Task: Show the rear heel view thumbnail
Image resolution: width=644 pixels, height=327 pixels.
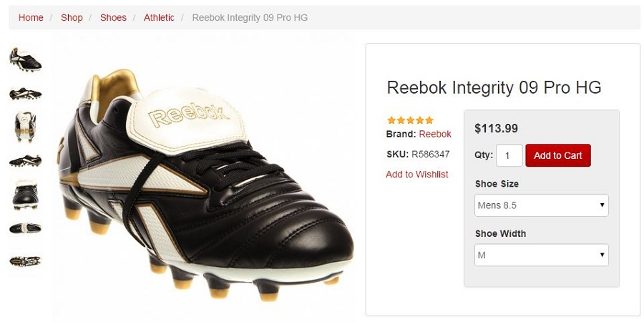Action: coord(25,195)
